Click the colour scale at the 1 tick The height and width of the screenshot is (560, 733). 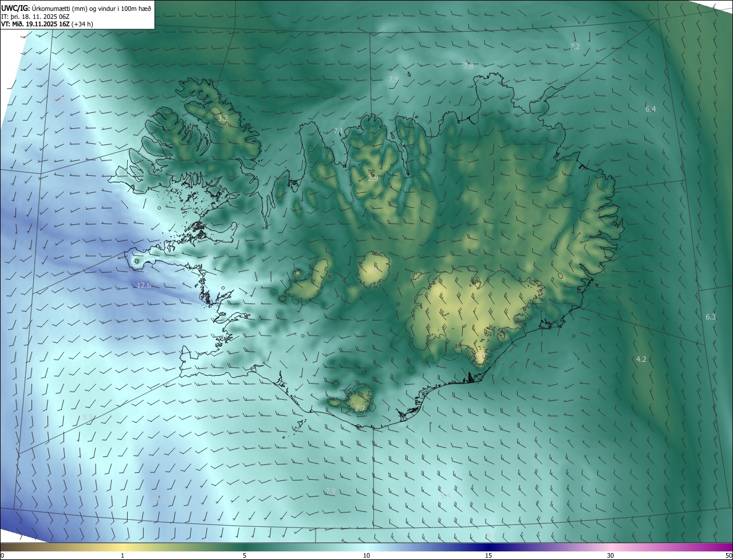pos(123,555)
